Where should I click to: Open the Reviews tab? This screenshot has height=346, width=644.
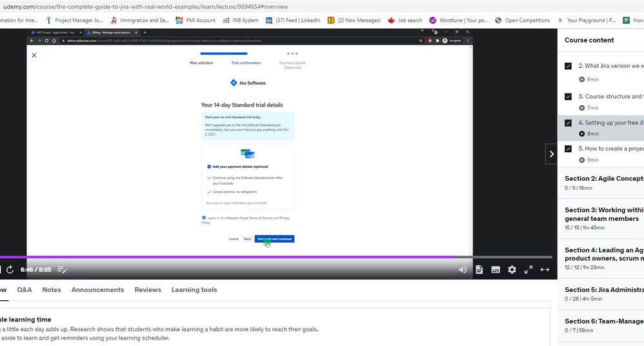pos(147,290)
